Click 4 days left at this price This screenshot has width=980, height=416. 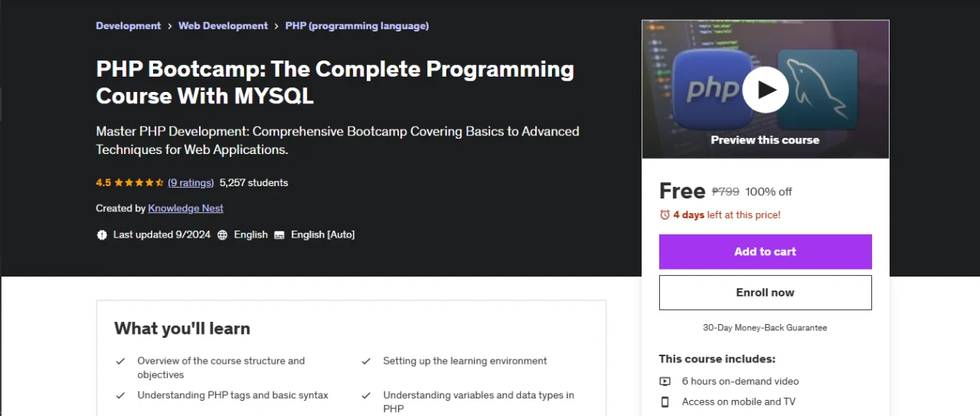727,215
